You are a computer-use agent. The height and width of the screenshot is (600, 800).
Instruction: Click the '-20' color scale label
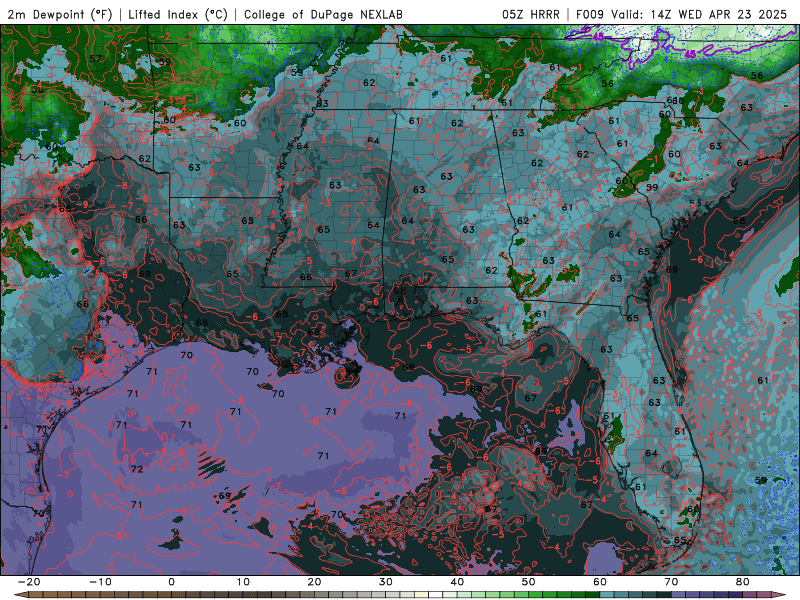(x=29, y=582)
